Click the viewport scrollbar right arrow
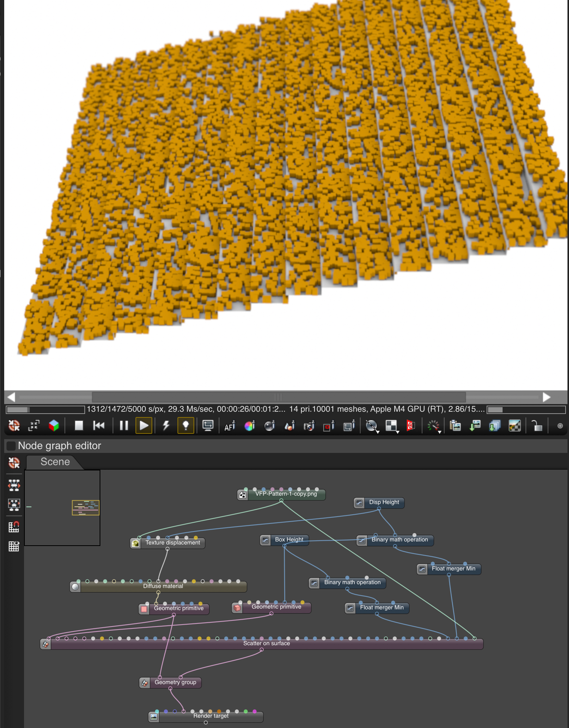This screenshot has width=569, height=728. (x=547, y=397)
